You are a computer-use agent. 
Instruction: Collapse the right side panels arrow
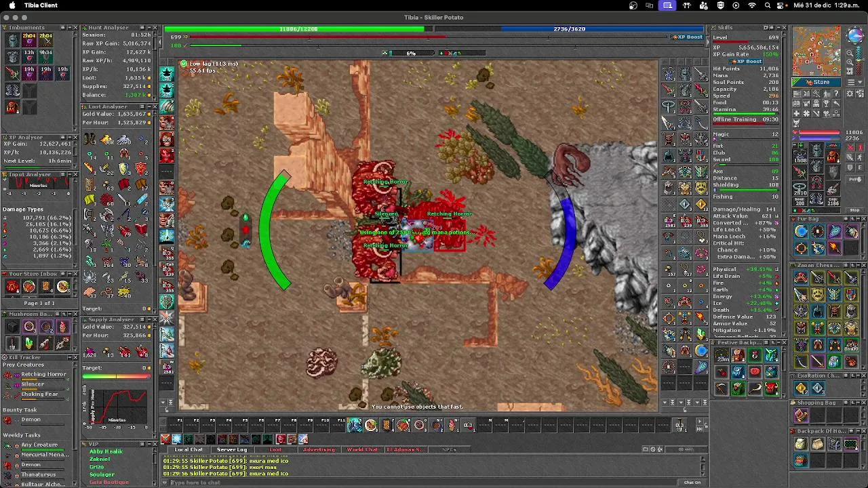(708, 42)
